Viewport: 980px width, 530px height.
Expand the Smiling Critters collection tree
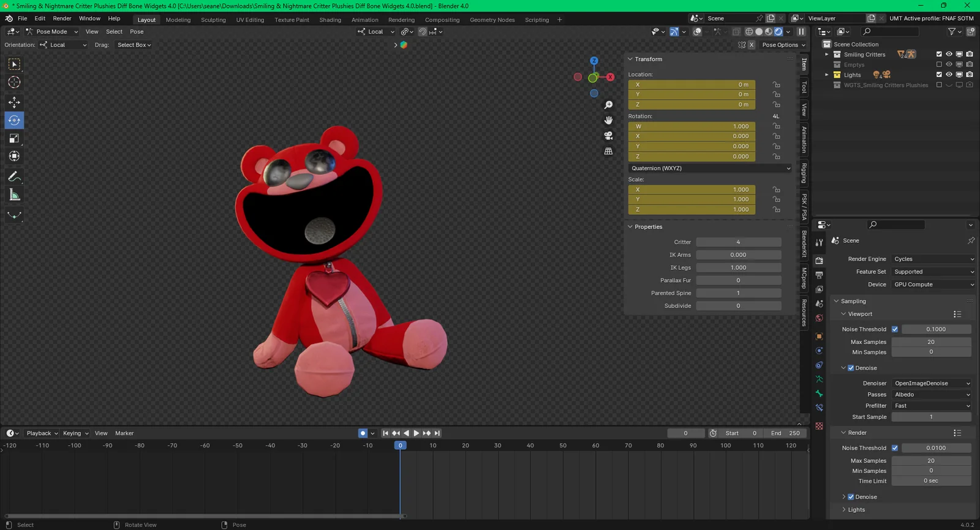click(x=826, y=54)
